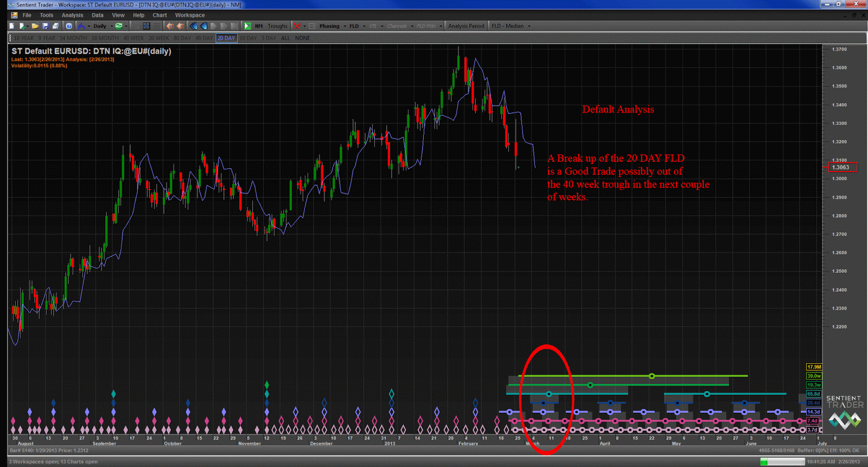Viewport: 868px width, 467px height.
Task: Click the double left arrow rewind icon
Action: coord(194,26)
